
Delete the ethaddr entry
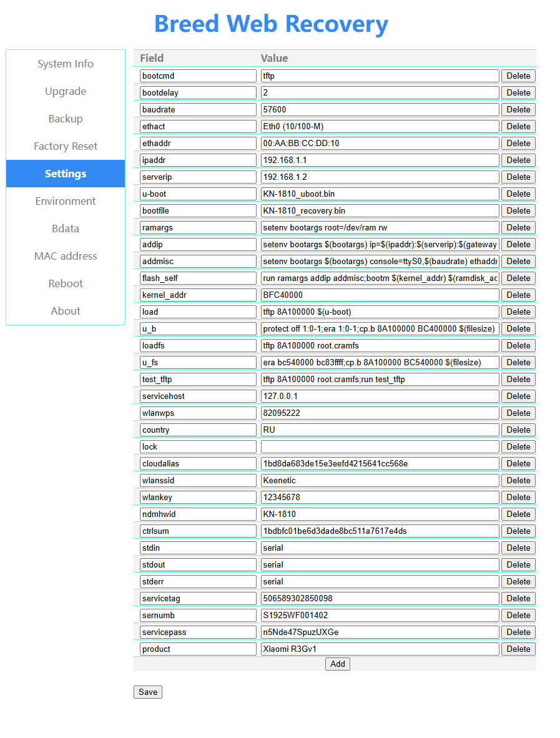pos(518,143)
